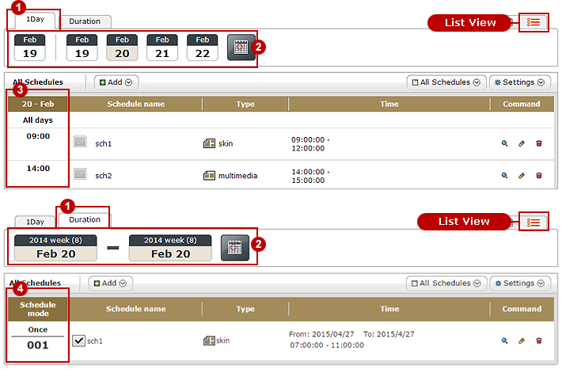Switch to the Duration tab in top panel
Viewport: 562px width, 392px height.
pyautogui.click(x=85, y=21)
